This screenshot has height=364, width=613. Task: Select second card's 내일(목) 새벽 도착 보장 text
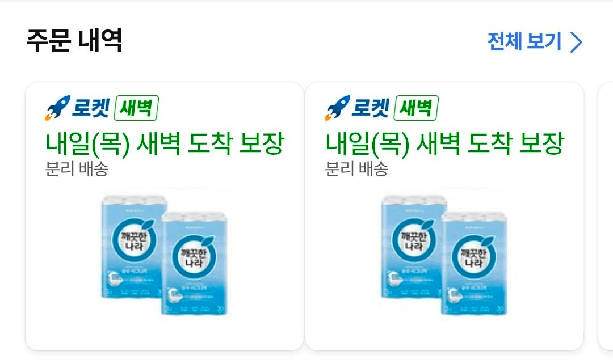pyautogui.click(x=444, y=143)
